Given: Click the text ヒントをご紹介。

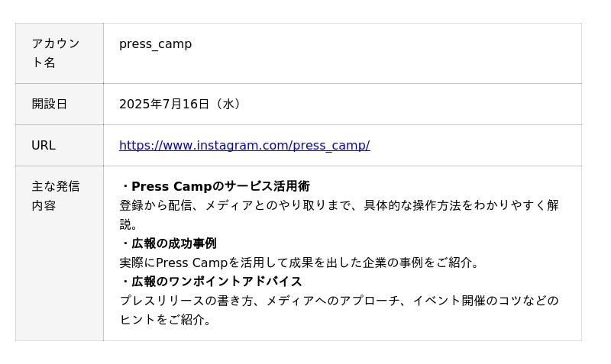Looking at the screenshot, I should (x=166, y=320).
